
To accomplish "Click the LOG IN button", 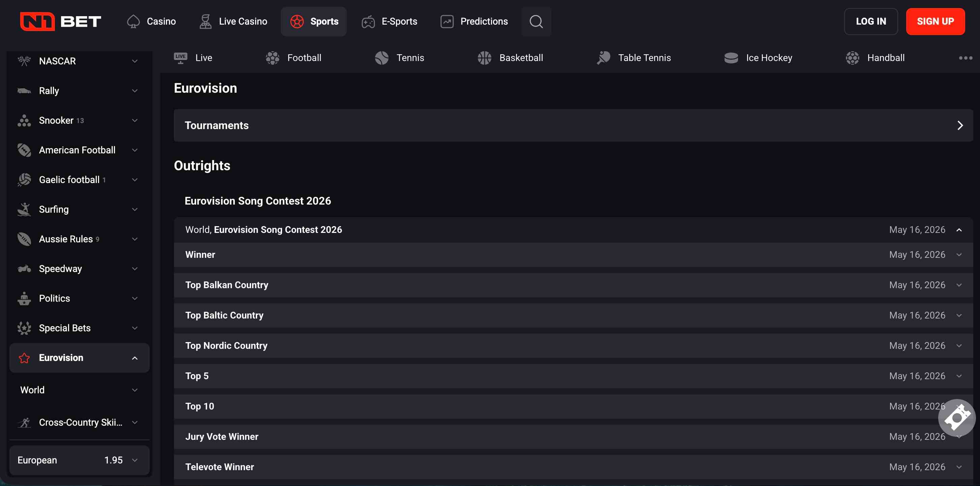I will coord(871,21).
